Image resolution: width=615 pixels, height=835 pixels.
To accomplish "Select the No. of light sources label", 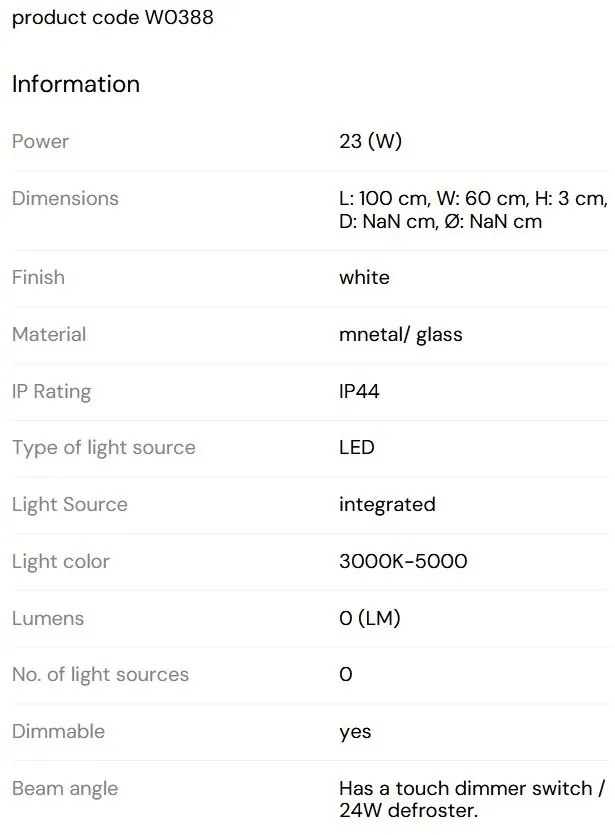I will 100,675.
